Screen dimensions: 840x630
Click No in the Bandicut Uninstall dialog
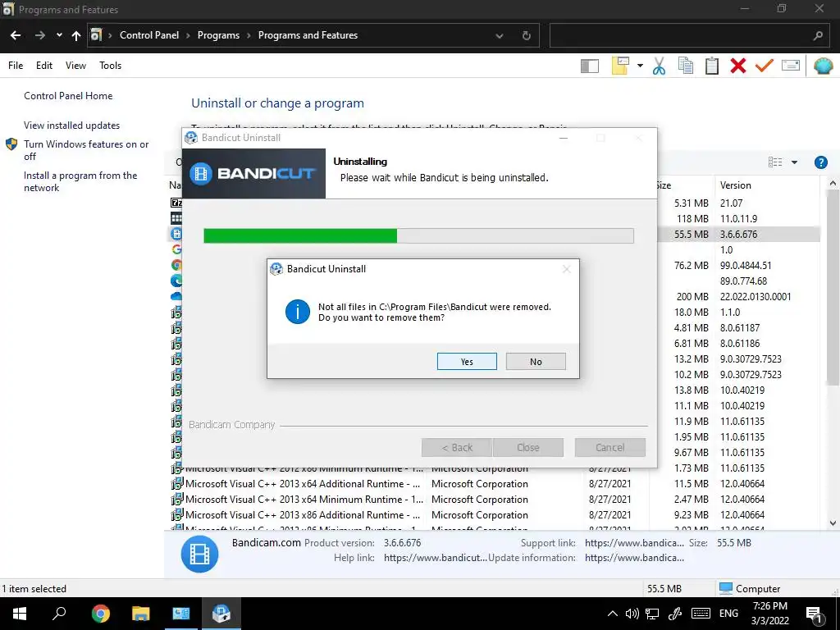pyautogui.click(x=536, y=362)
